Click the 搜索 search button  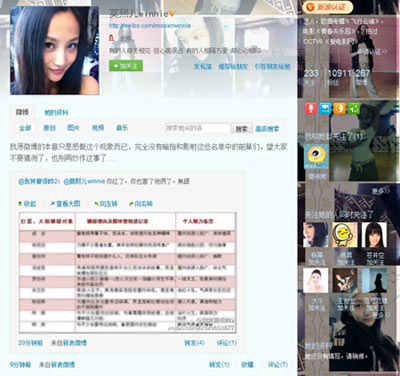[x=242, y=129]
